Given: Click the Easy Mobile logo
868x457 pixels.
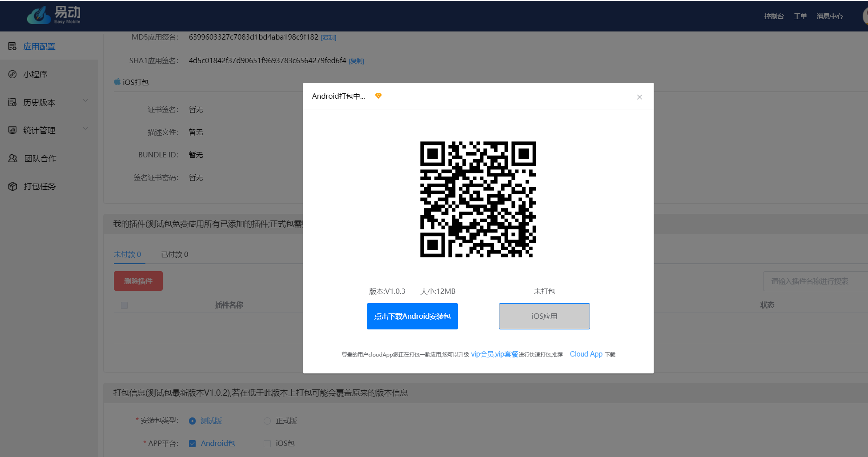Looking at the screenshot, I should click(x=54, y=15).
